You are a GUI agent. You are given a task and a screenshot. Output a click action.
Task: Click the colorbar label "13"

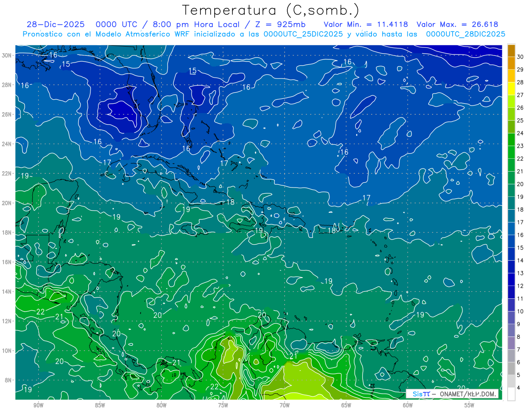point(520,273)
